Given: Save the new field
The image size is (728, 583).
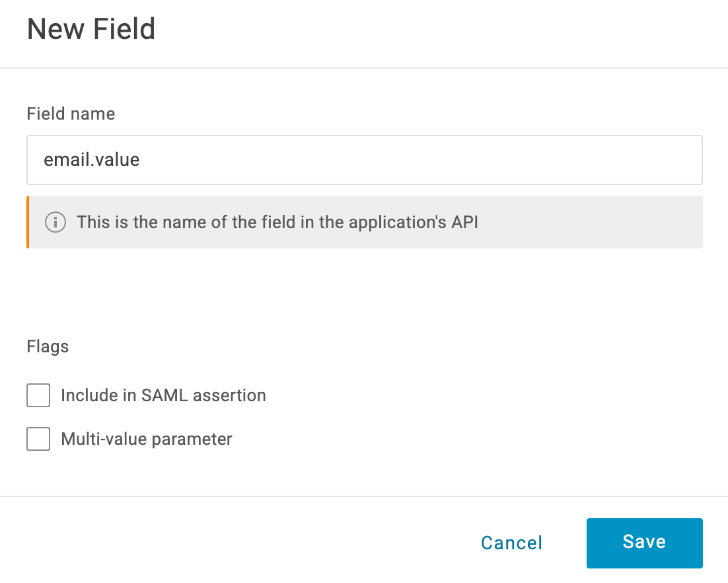Looking at the screenshot, I should click(x=644, y=543).
